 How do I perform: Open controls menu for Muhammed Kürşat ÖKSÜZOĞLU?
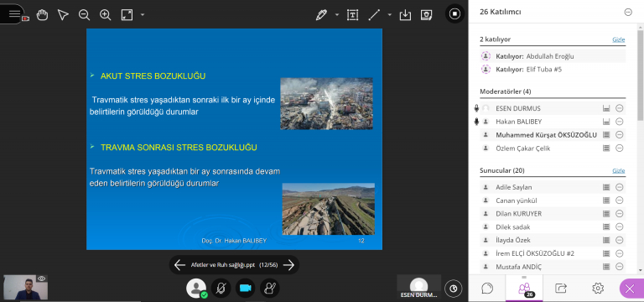[x=620, y=135]
